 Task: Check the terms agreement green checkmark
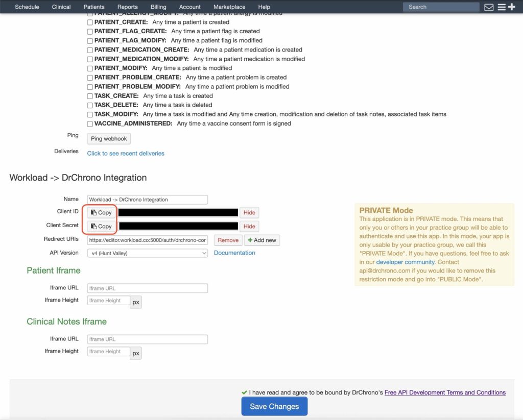244,392
